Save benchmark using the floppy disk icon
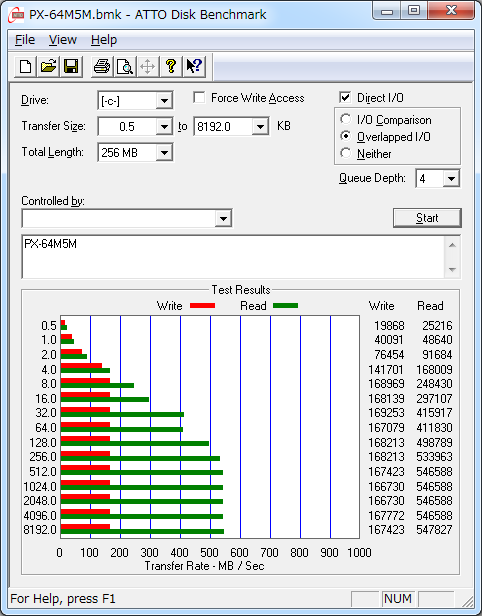The image size is (482, 616). pyautogui.click(x=71, y=66)
